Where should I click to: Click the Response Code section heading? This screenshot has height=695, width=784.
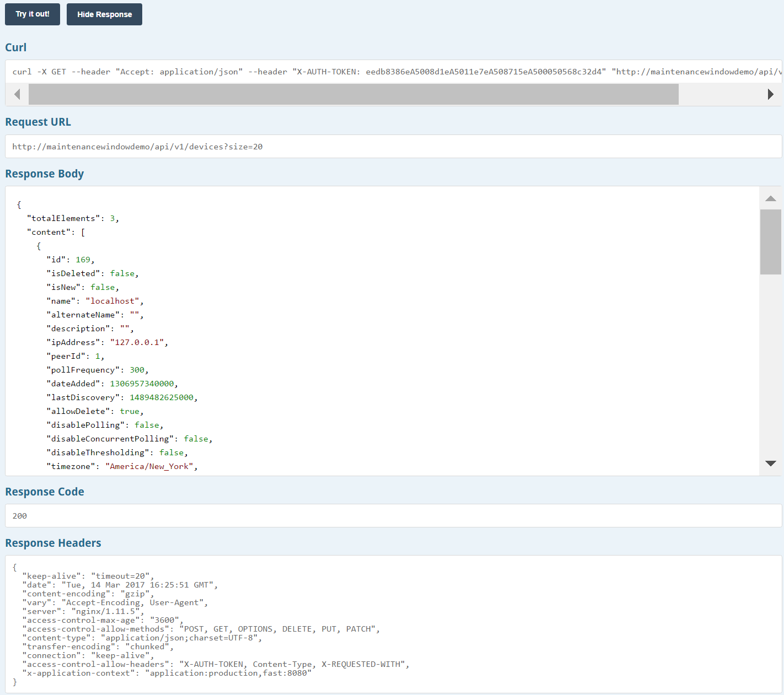pos(45,492)
